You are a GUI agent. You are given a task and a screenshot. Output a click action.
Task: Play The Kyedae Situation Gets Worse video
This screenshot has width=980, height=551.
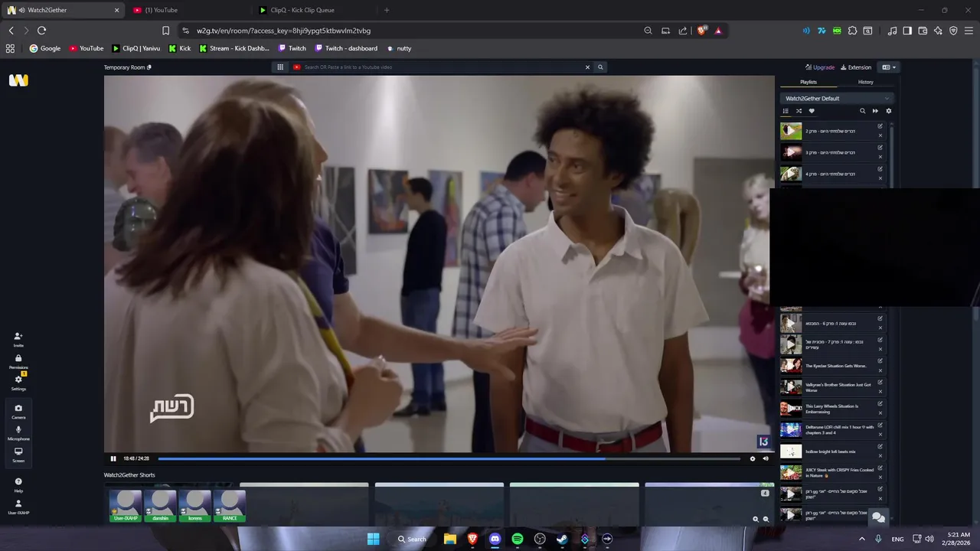pyautogui.click(x=791, y=366)
